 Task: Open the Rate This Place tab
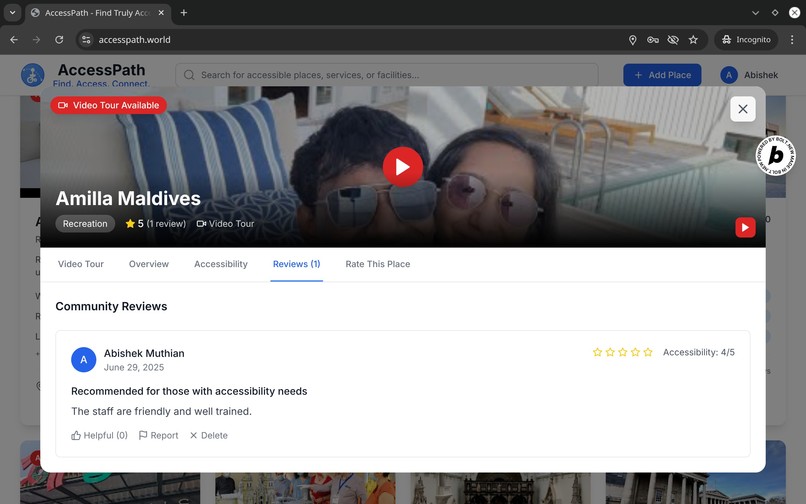(378, 264)
